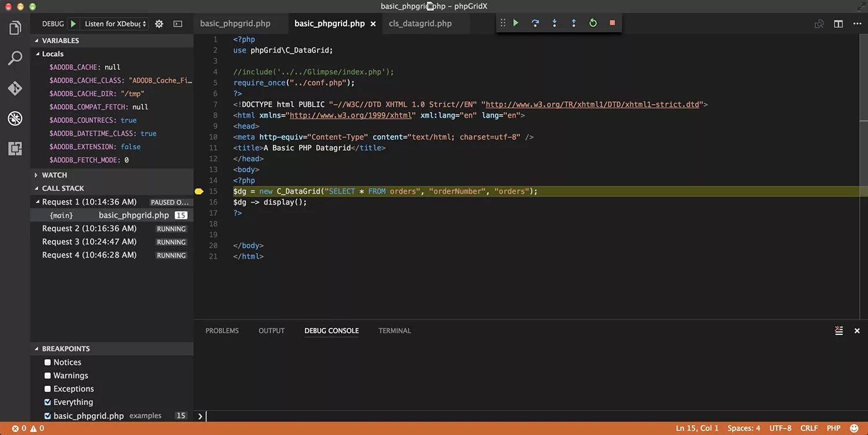The image size is (868, 435).
Task: Restart the debug session
Action: 593,23
